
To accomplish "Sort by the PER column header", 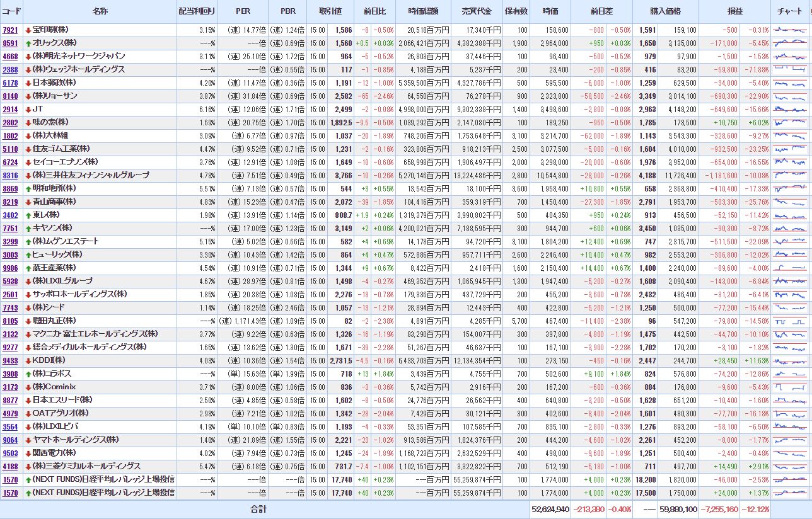I will click(x=243, y=11).
